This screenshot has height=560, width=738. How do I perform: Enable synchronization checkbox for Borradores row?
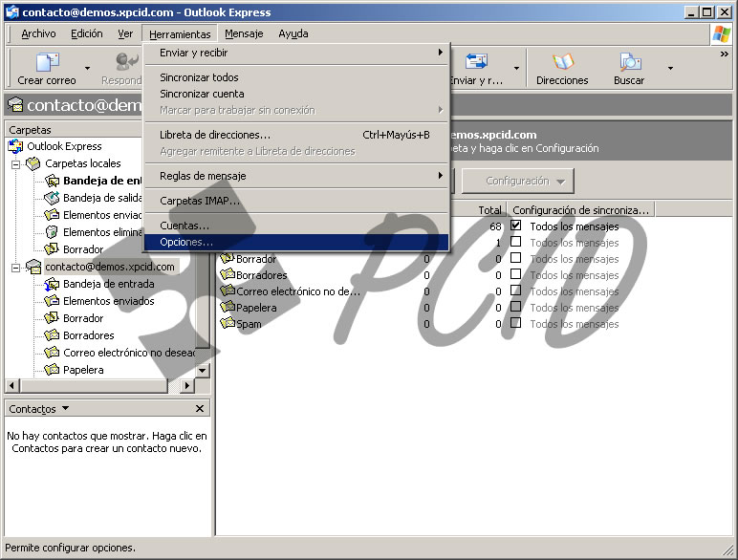tap(516, 274)
